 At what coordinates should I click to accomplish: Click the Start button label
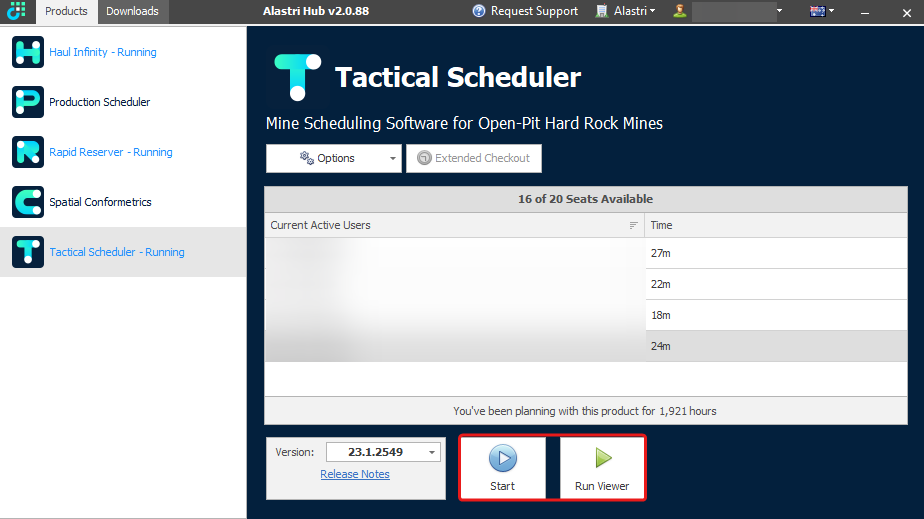503,486
